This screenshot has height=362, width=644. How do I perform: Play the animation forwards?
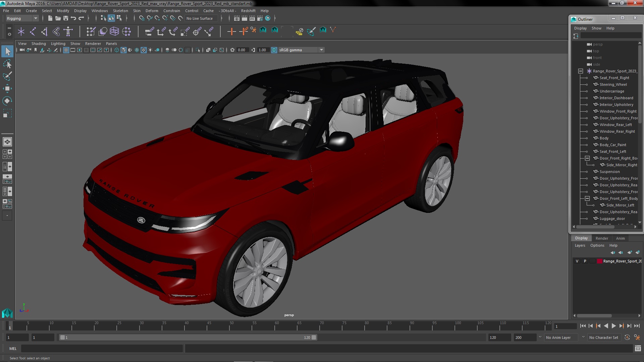(613, 326)
